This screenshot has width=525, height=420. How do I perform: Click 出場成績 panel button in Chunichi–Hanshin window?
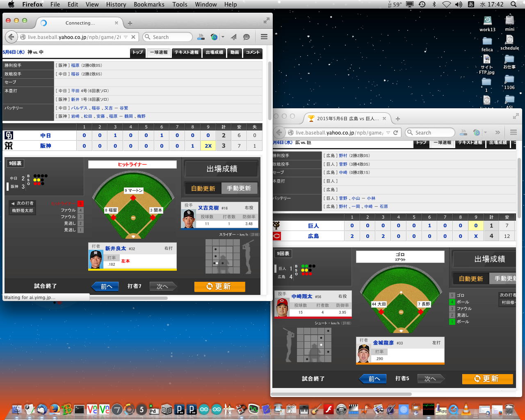(x=222, y=169)
